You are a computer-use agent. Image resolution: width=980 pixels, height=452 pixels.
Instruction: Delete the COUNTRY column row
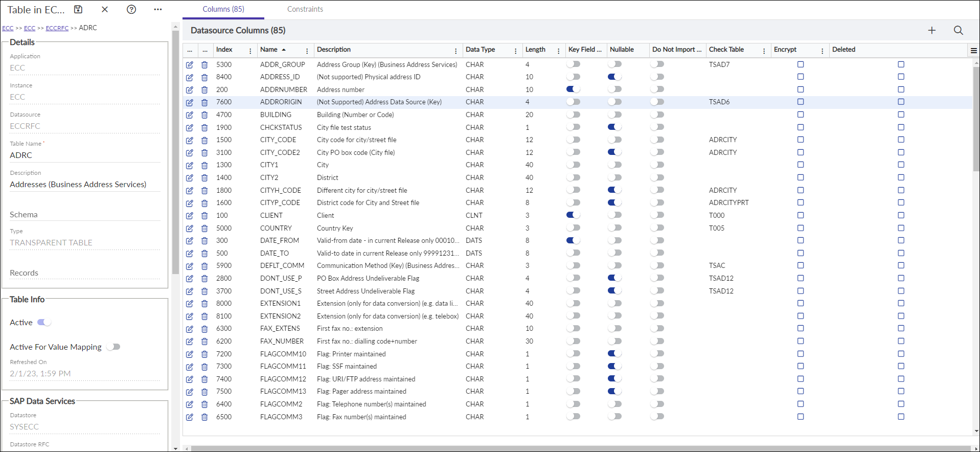pos(204,229)
